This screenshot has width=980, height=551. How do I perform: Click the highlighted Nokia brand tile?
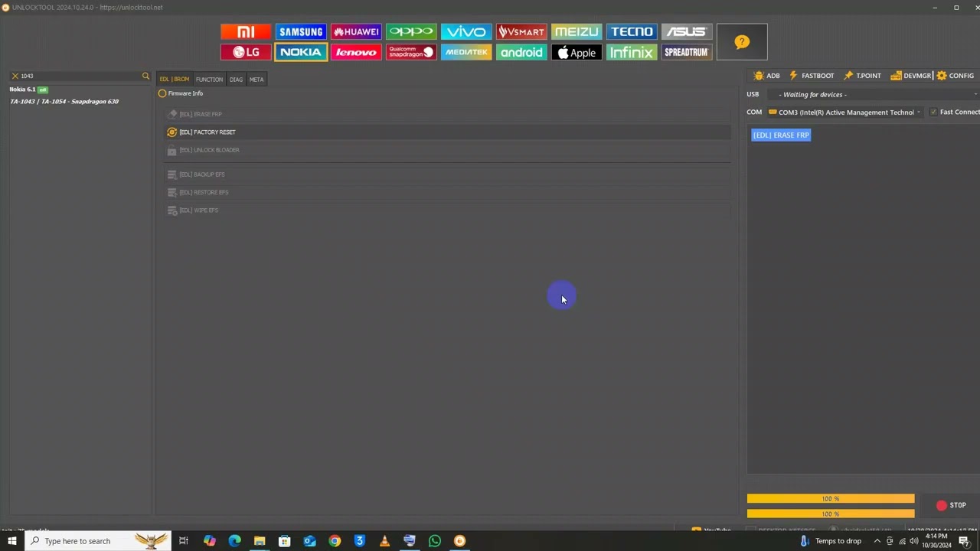pyautogui.click(x=301, y=52)
